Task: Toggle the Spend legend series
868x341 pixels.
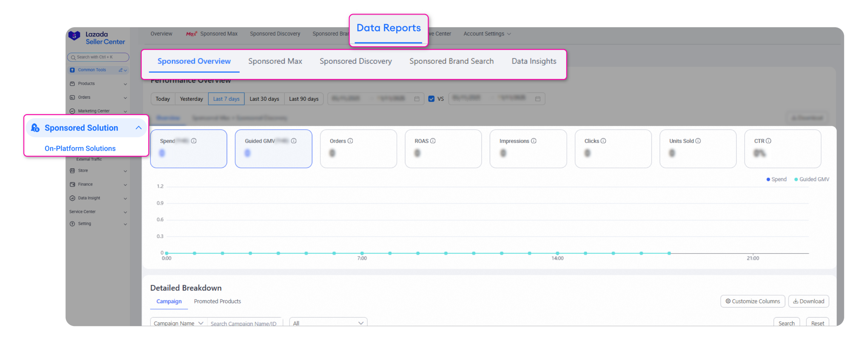Action: [x=776, y=179]
